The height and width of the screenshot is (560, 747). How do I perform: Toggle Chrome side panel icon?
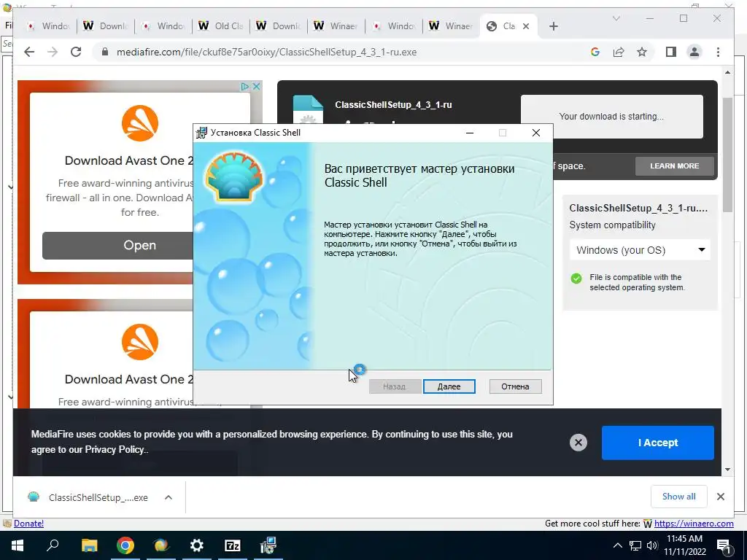tap(671, 52)
